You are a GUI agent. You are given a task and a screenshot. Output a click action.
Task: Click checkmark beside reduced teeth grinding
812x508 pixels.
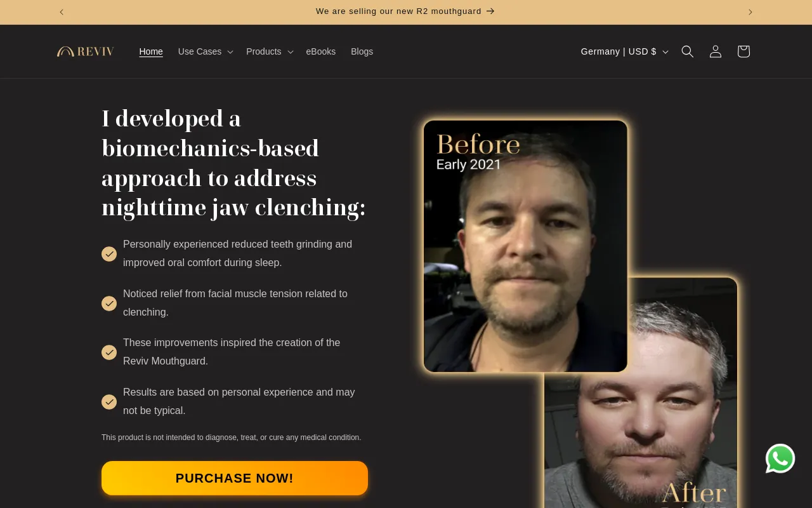click(109, 254)
